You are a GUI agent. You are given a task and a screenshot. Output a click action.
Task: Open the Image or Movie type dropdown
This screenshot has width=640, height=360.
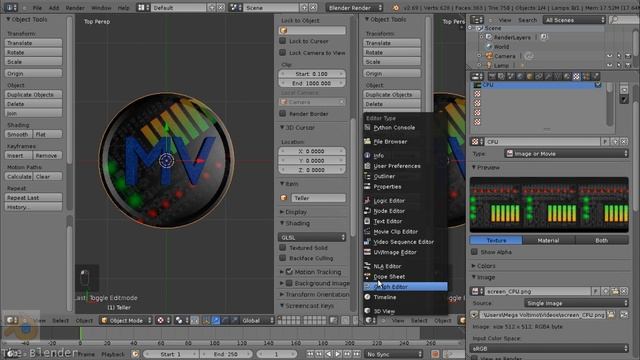point(566,154)
